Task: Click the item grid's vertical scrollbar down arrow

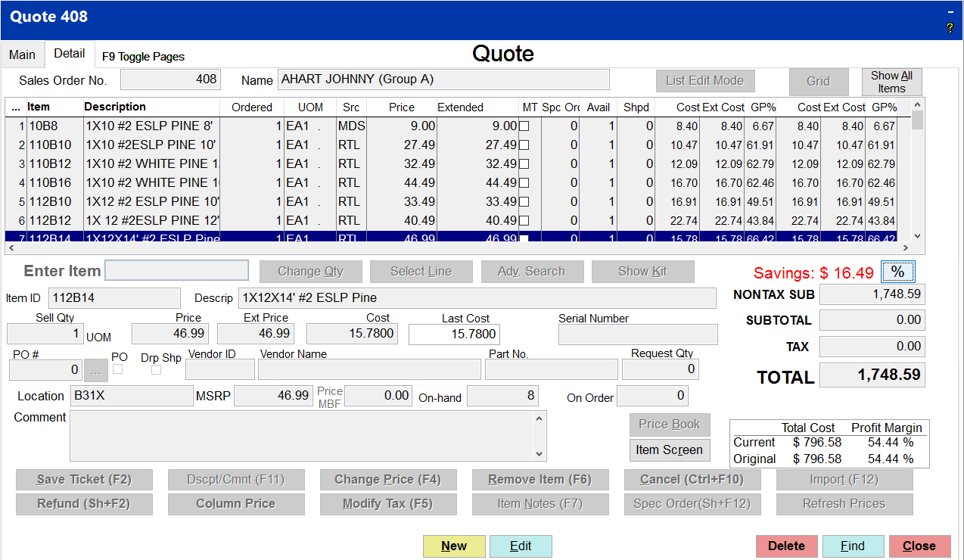Action: pos(918,235)
